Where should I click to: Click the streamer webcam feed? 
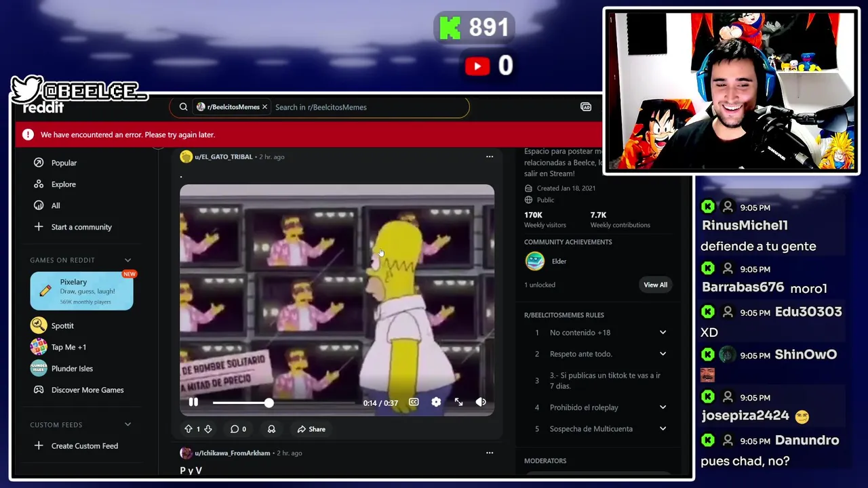point(731,90)
